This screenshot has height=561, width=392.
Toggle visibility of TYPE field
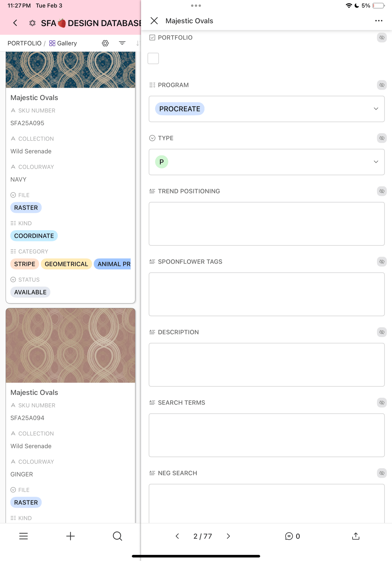coord(382,138)
